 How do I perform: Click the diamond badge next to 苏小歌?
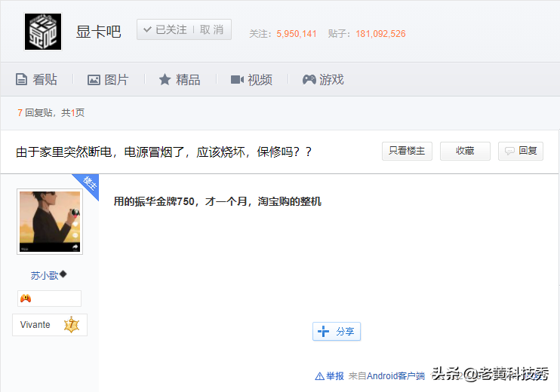(63, 274)
